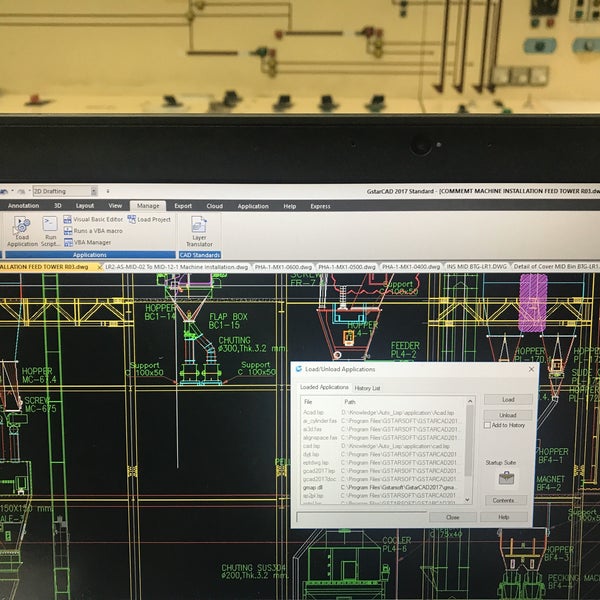Switch to PHA-1-MX1-0600.dwg drawing tab

[x=283, y=267]
